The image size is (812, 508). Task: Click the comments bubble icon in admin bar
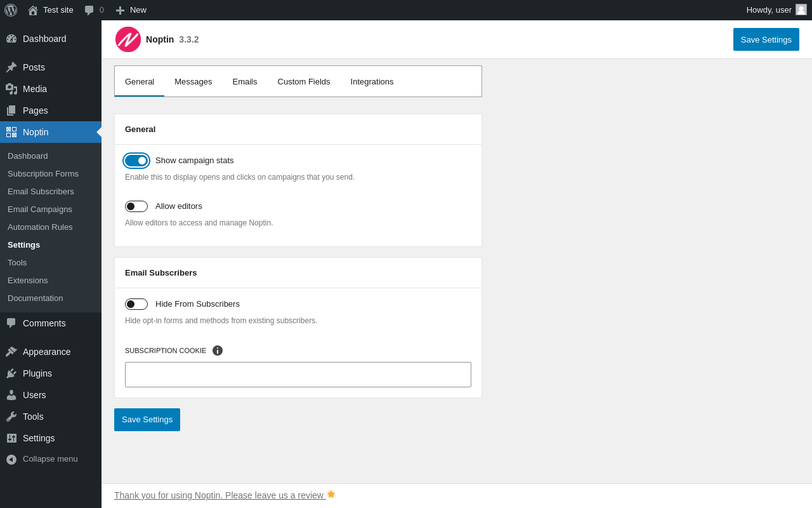pos(89,10)
